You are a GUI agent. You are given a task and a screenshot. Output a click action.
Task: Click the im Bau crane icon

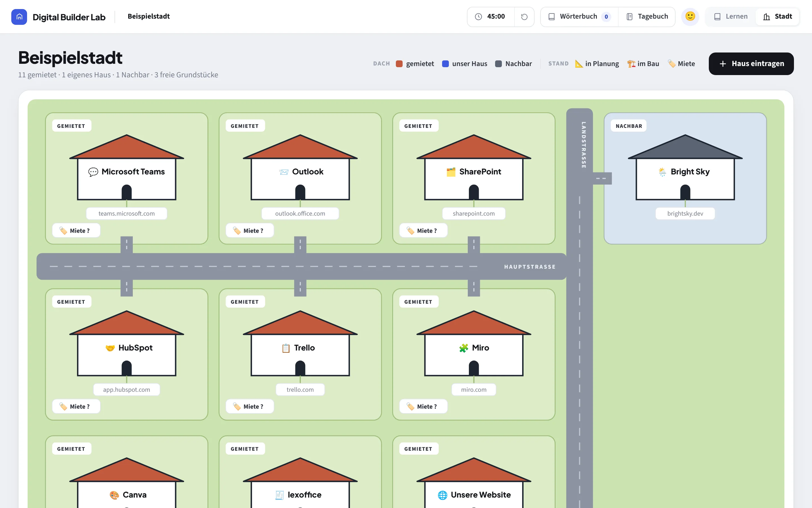631,64
